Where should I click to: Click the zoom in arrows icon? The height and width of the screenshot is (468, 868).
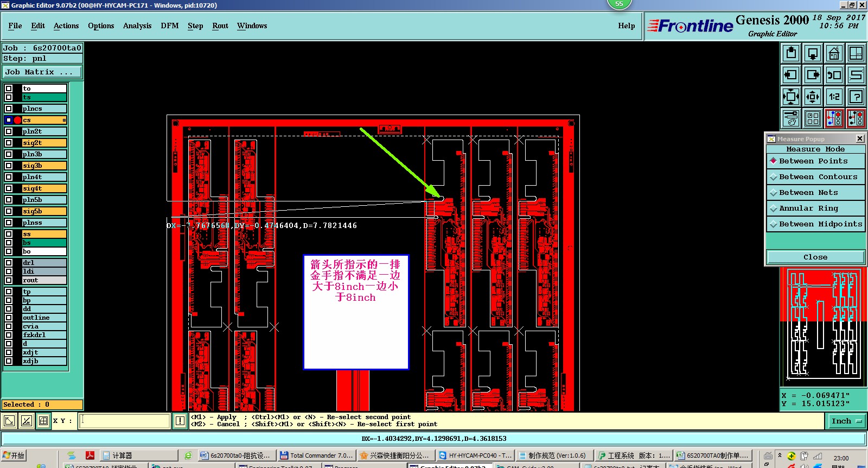(791, 97)
